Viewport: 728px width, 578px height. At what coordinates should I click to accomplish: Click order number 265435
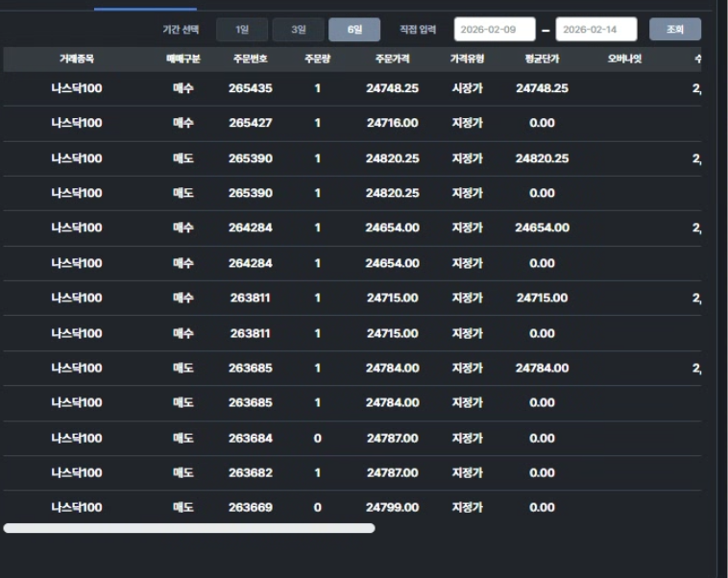(x=251, y=88)
